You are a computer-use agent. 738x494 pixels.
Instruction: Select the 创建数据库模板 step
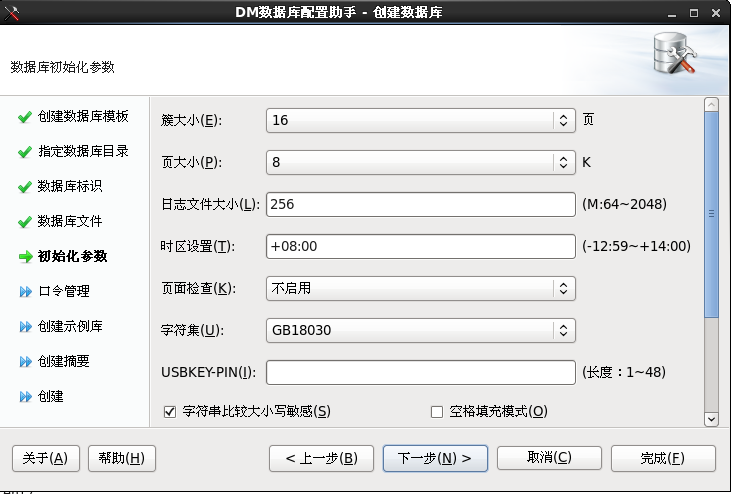[x=83, y=116]
